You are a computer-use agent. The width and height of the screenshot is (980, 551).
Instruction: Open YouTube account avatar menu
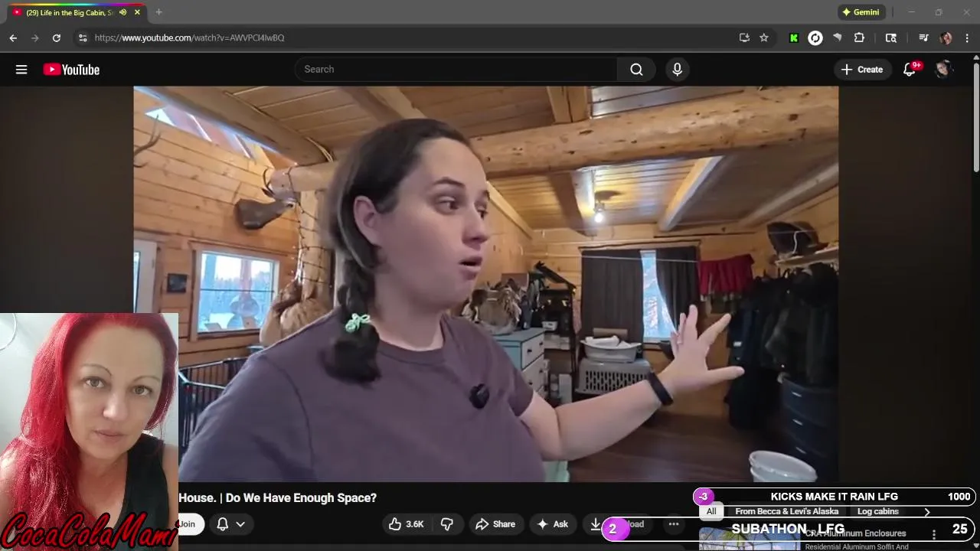click(942, 70)
